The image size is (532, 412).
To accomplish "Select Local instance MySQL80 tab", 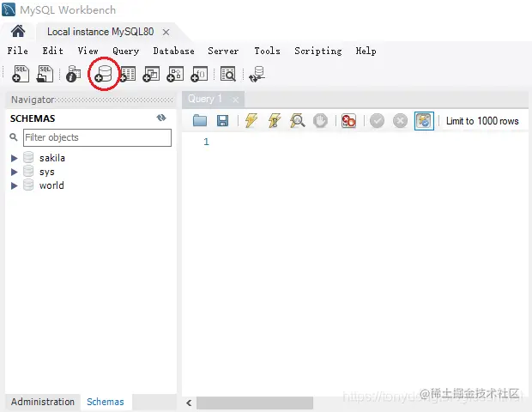I will 100,32.
